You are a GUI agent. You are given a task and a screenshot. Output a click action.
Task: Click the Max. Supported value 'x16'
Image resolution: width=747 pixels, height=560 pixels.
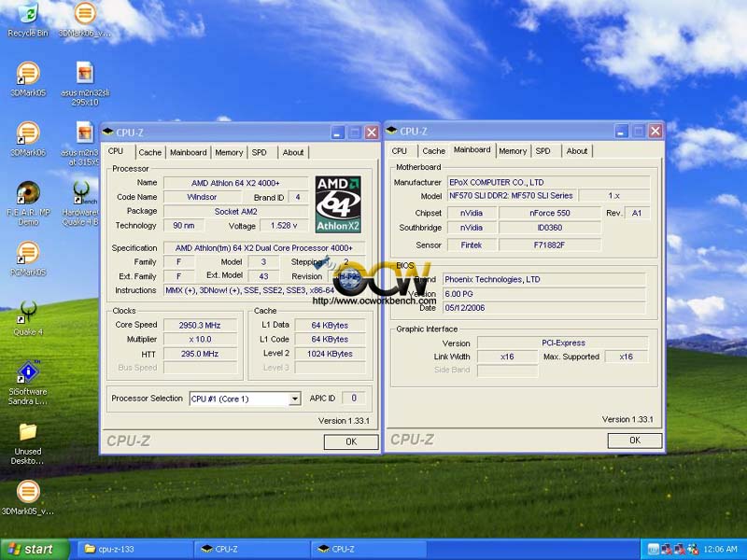[x=627, y=357]
